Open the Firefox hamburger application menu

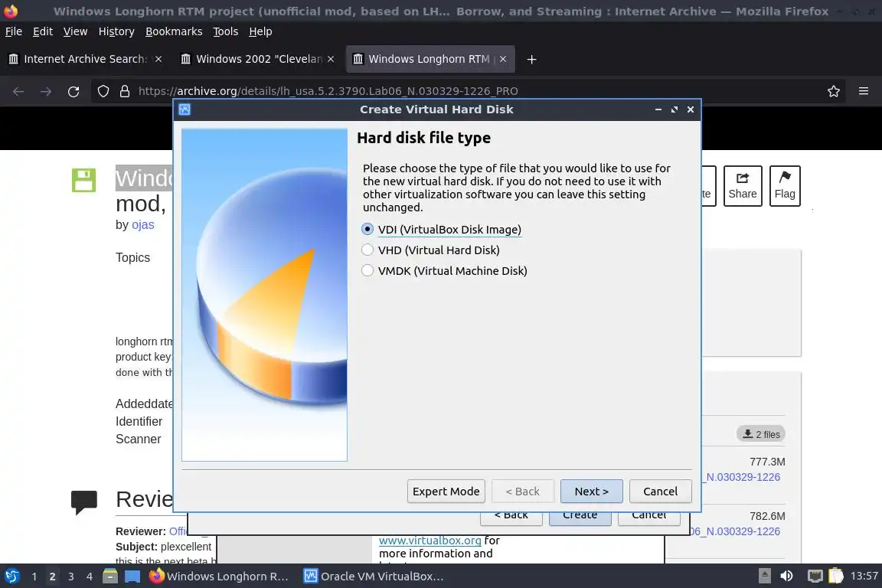point(864,91)
